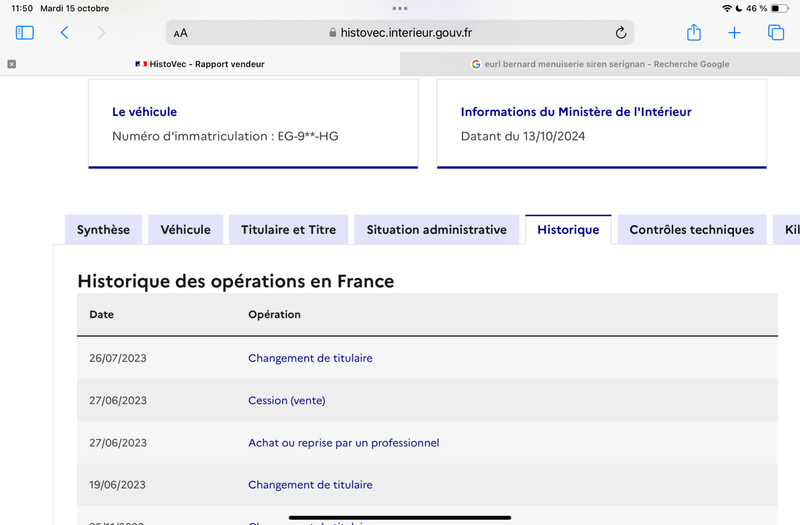
Task: Select the date 19/06/2023
Action: click(117, 485)
